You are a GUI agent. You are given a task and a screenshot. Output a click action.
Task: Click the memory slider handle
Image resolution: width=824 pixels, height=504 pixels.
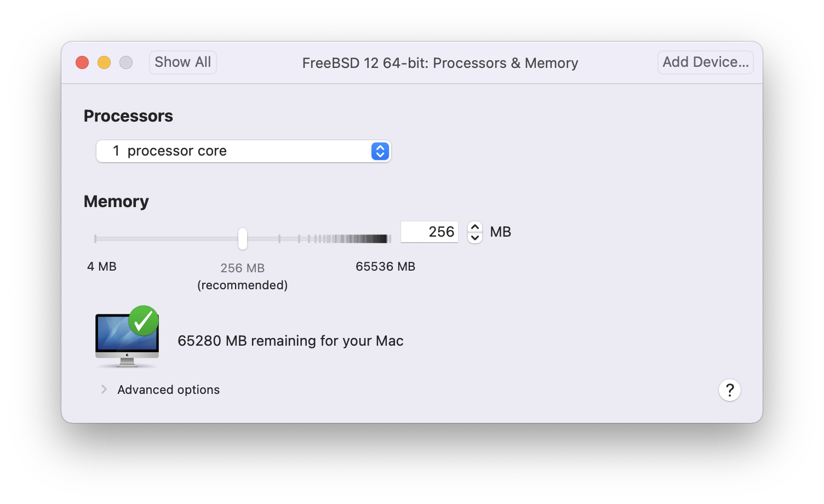click(243, 239)
